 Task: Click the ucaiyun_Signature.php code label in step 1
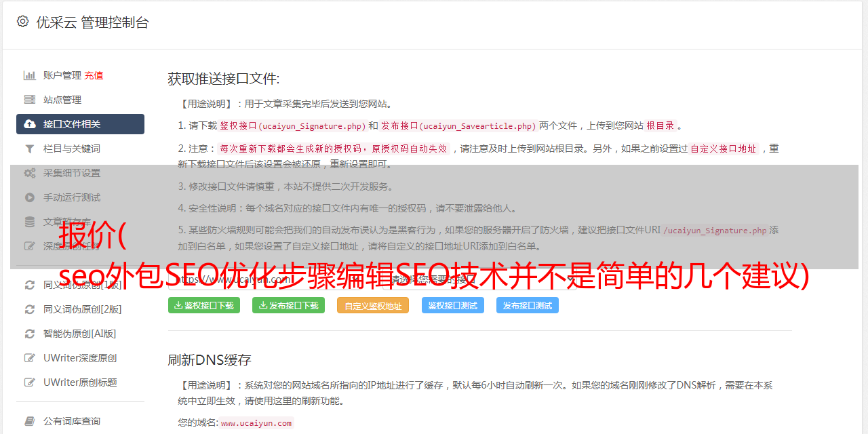293,125
